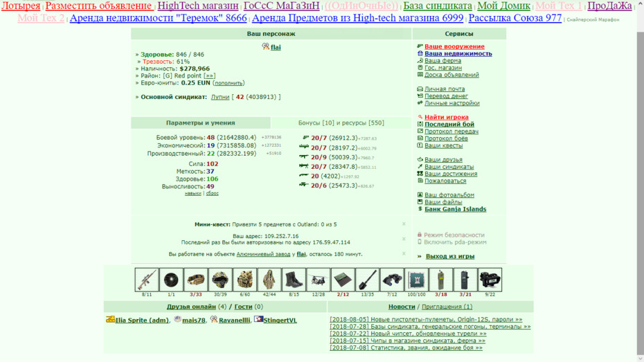Click the tank icon next to Ilia Sprite
The height and width of the screenshot is (362, 644).
[110, 319]
